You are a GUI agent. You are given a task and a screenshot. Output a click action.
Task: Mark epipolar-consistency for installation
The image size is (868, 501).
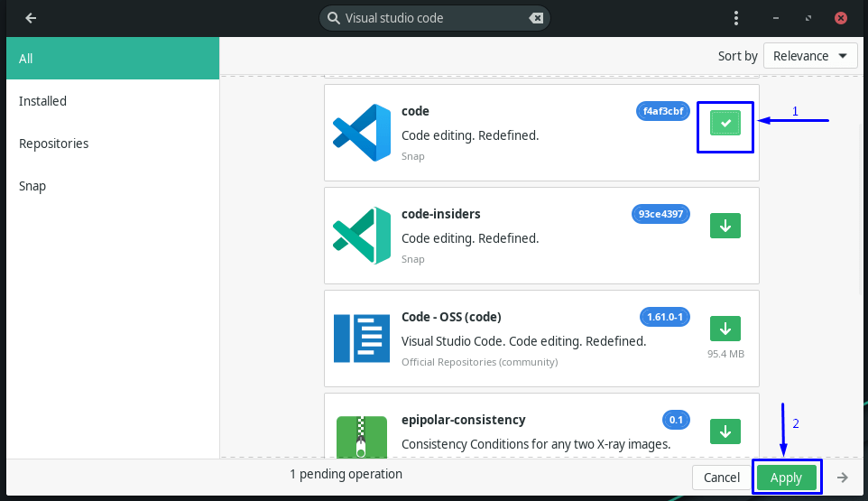(725, 431)
